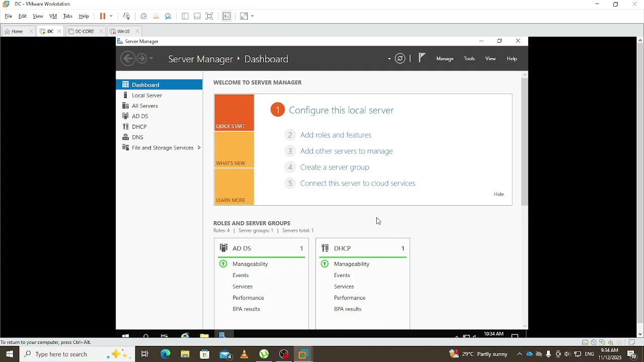Refresh the Server Manager dashboard
Screen dimensions: 644x362
coord(400,59)
